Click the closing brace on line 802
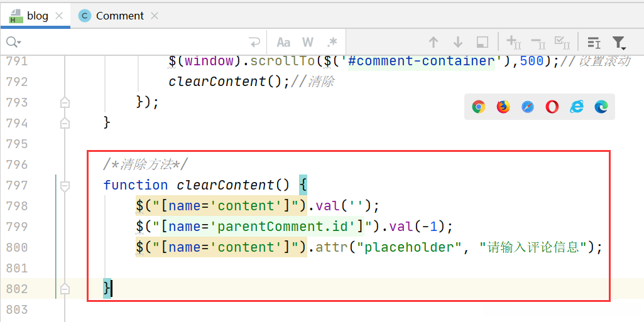The width and height of the screenshot is (644, 322). pyautogui.click(x=107, y=289)
